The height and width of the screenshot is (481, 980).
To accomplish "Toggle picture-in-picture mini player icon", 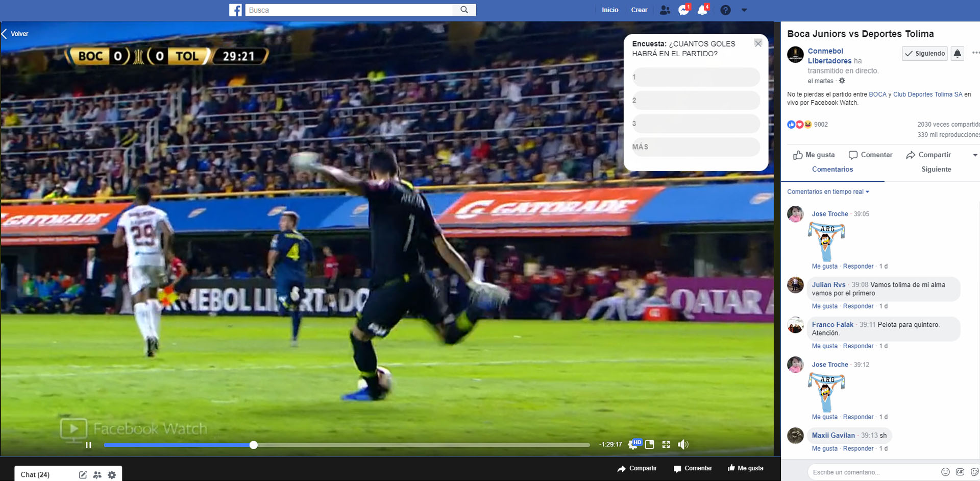I will coord(650,445).
